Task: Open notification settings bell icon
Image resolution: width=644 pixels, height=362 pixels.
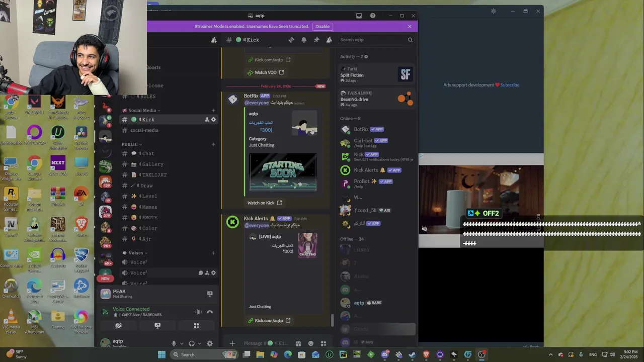Action: tap(304, 40)
